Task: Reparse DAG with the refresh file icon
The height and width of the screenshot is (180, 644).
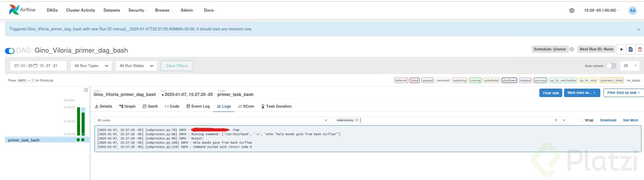Action: [x=631, y=49]
